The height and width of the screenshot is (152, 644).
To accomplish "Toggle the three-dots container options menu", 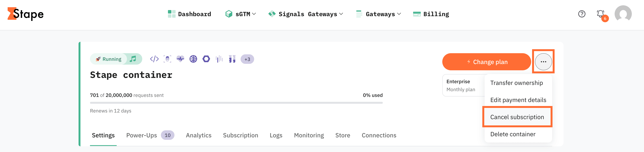I will point(543,62).
